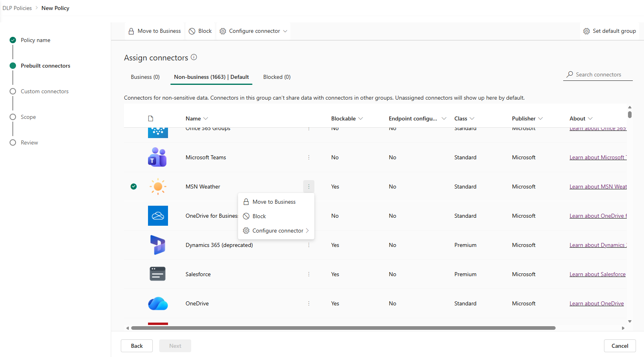Expand the Class column dropdown
Viewport: 644px width, 357px height.
[x=472, y=118]
